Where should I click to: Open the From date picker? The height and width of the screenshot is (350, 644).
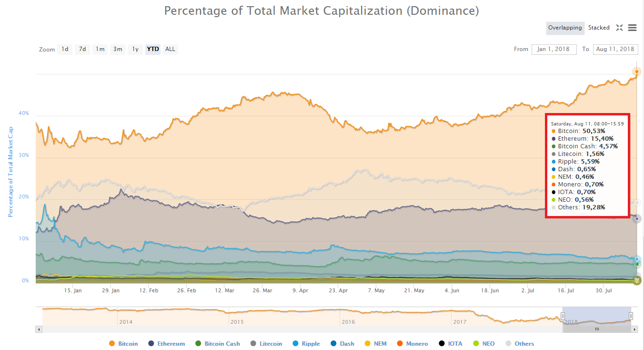pyautogui.click(x=554, y=49)
